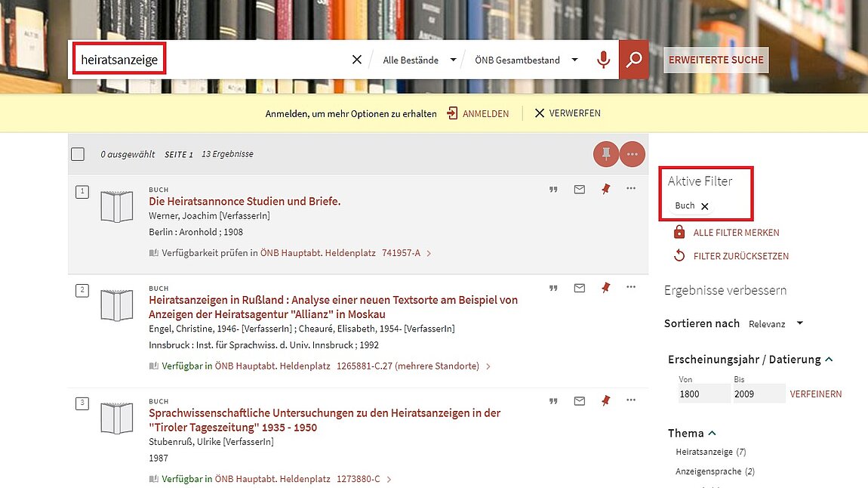Screen dimensions: 868x488
Task: Click the login icon next to Anmelden
Action: coord(452,113)
